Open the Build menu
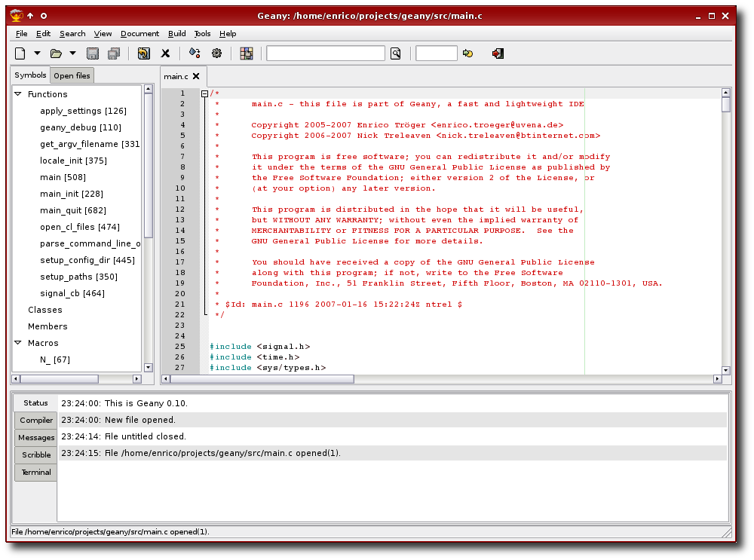This screenshot has width=754, height=560. pos(177,34)
